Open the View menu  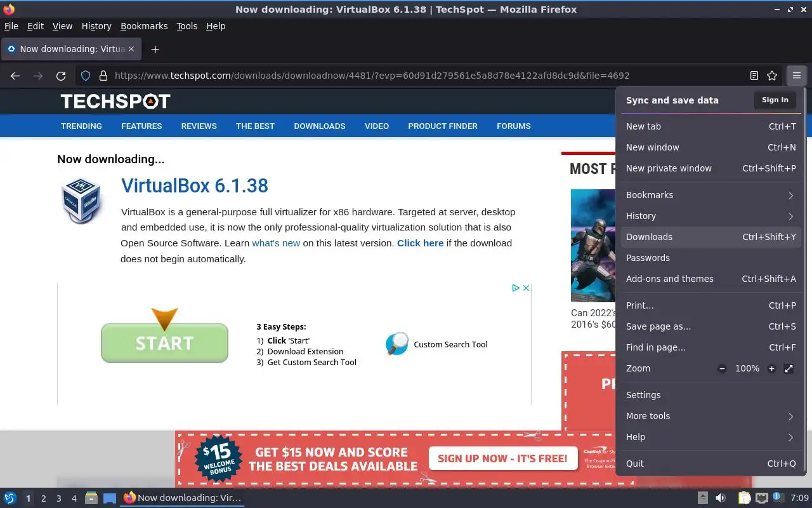(62, 26)
